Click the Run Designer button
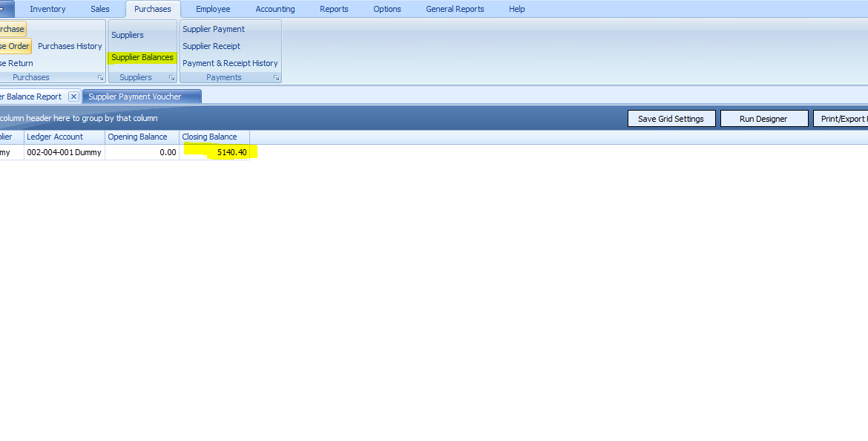Image resolution: width=868 pixels, height=441 pixels. tap(763, 119)
